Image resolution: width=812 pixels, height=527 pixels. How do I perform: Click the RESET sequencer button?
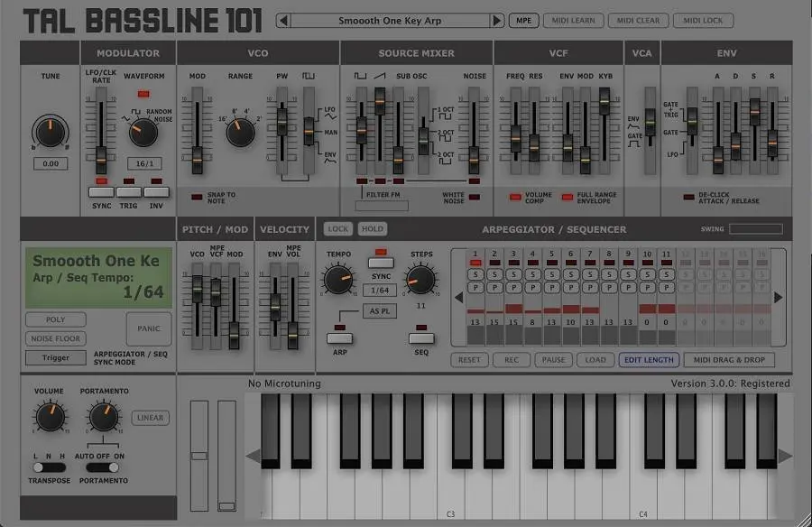click(x=469, y=360)
